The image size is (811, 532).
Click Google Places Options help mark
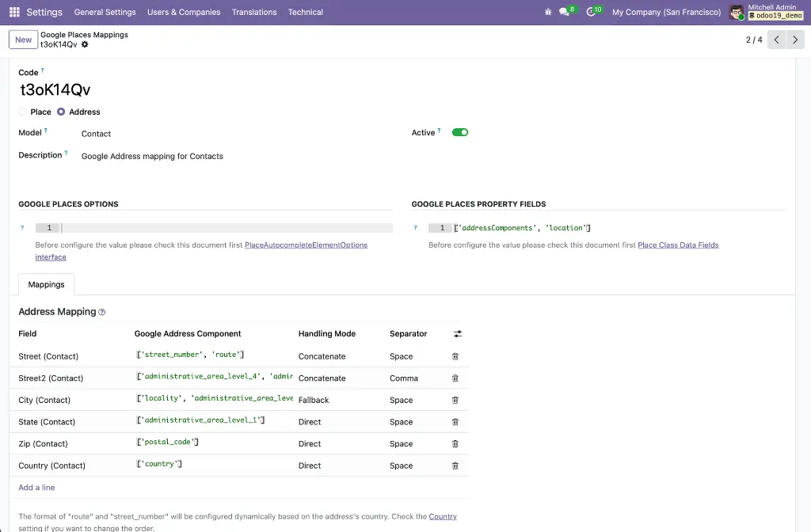(x=22, y=227)
